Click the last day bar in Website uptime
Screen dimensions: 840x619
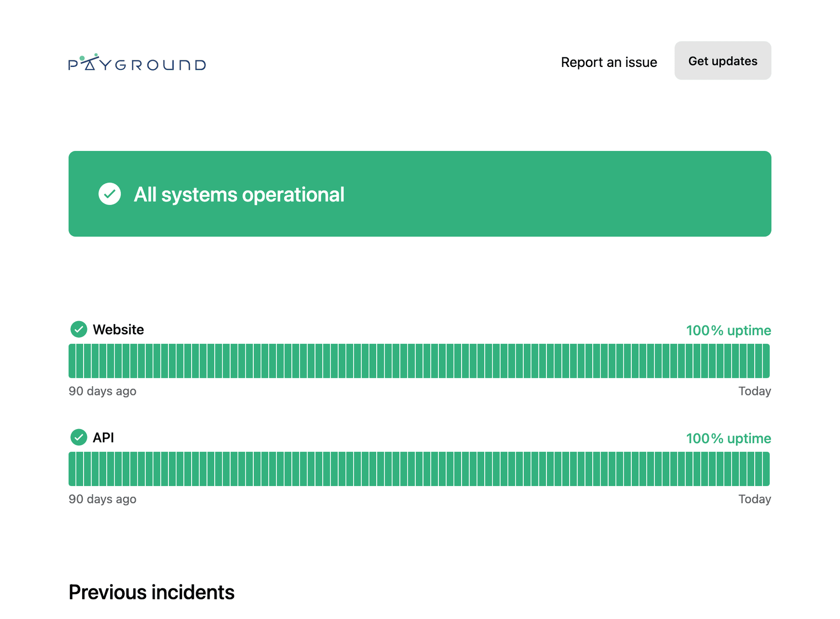click(x=766, y=361)
